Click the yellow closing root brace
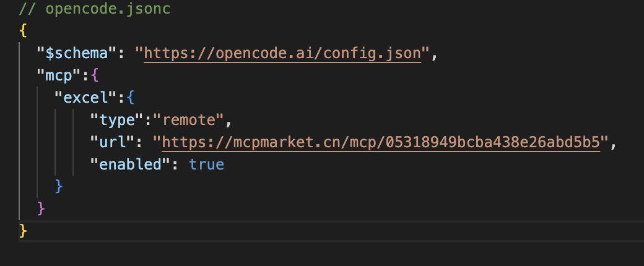 click(23, 230)
